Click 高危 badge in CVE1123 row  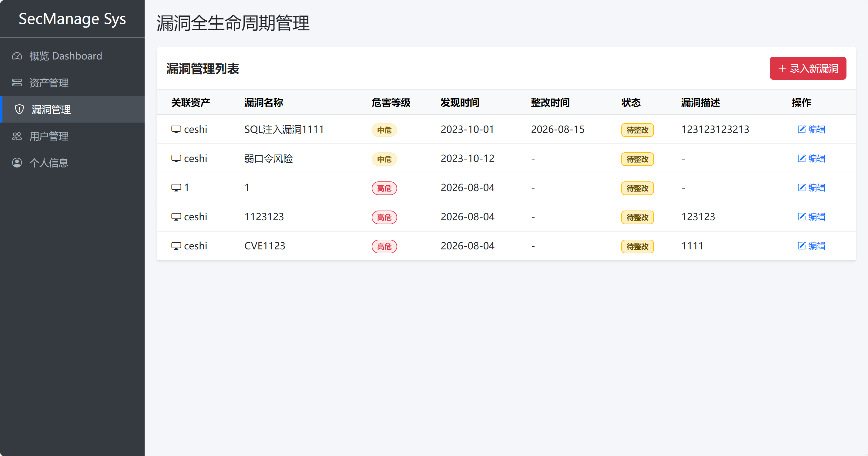(384, 246)
